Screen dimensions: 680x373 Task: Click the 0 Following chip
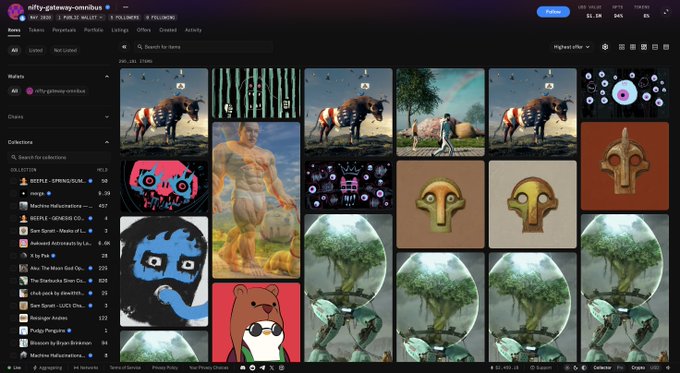click(x=160, y=18)
